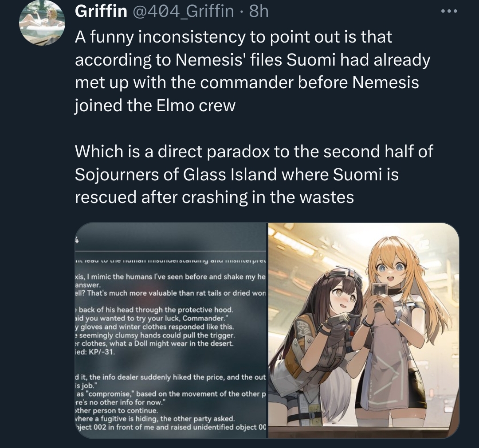Click the 'info dealer suddenly hiked the price' line

tap(171, 377)
